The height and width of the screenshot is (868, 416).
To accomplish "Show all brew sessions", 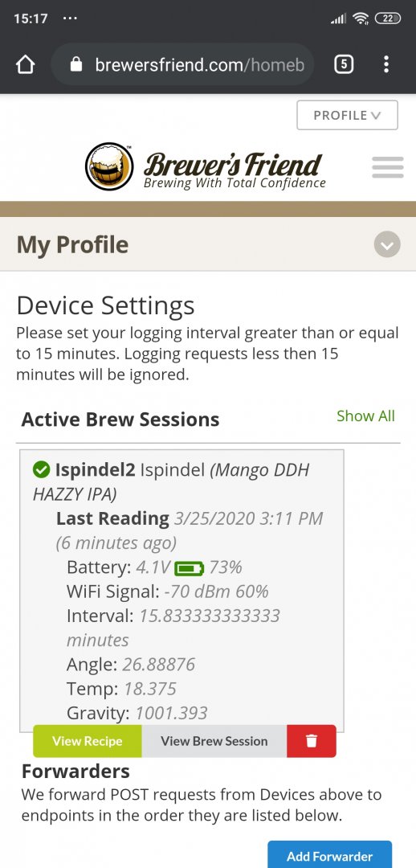I will 365,416.
